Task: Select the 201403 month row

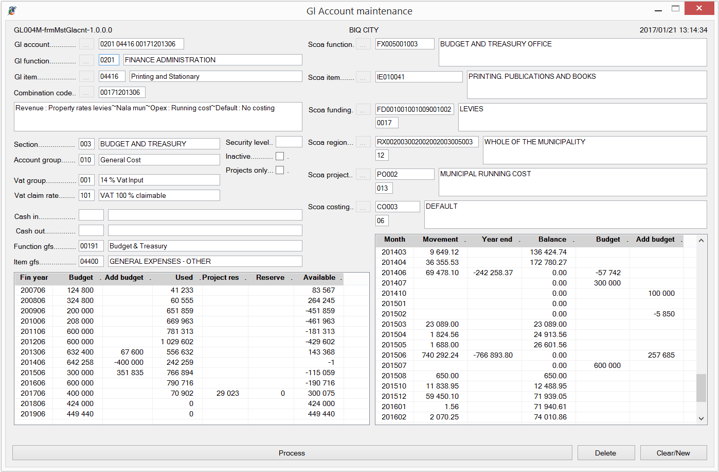Action: pos(530,252)
